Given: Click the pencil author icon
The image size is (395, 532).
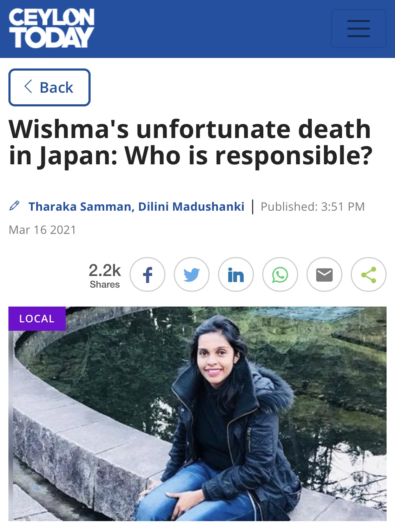Looking at the screenshot, I should tap(14, 206).
